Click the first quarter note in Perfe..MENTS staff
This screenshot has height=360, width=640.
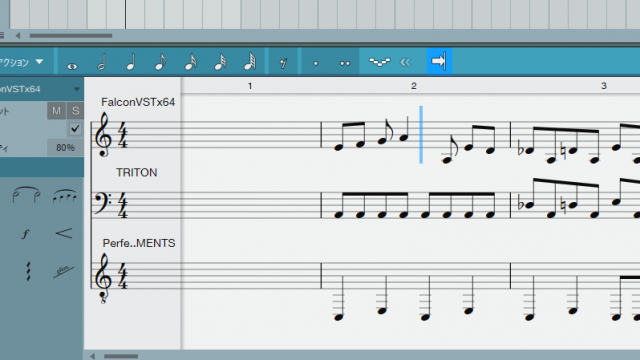[x=339, y=317]
